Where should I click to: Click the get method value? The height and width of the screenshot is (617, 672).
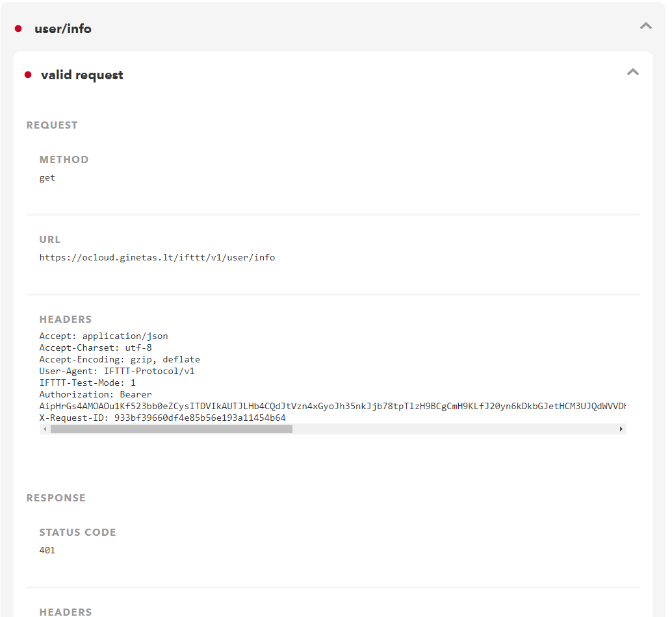(x=47, y=177)
